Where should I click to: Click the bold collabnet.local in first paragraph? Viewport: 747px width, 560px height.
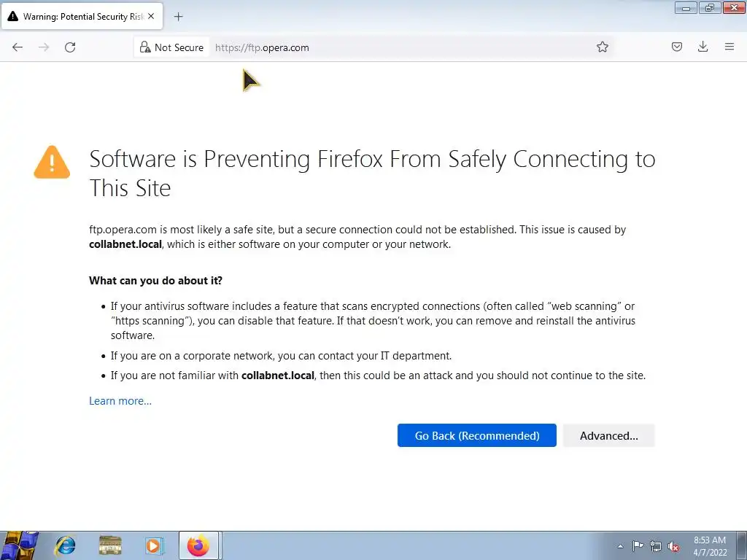tap(125, 244)
